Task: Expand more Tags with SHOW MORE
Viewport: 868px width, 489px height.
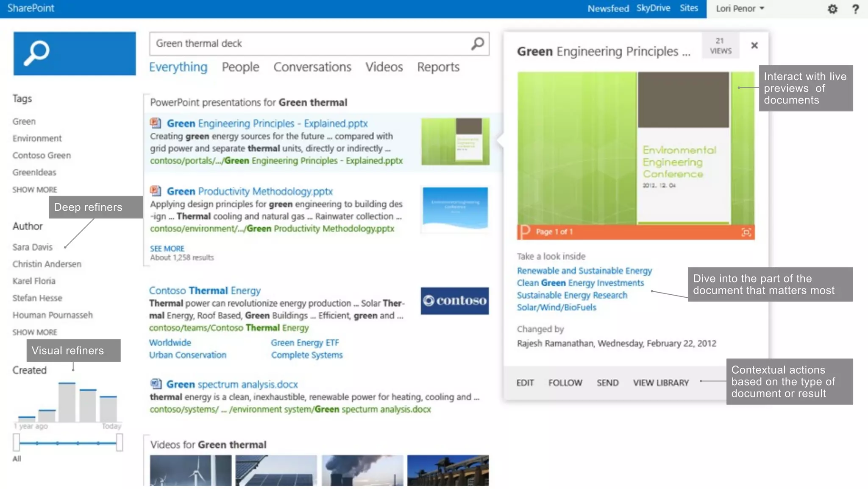Action: pyautogui.click(x=35, y=190)
